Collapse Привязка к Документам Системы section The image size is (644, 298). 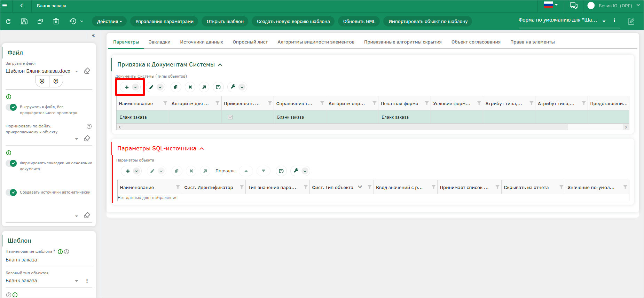(x=220, y=65)
